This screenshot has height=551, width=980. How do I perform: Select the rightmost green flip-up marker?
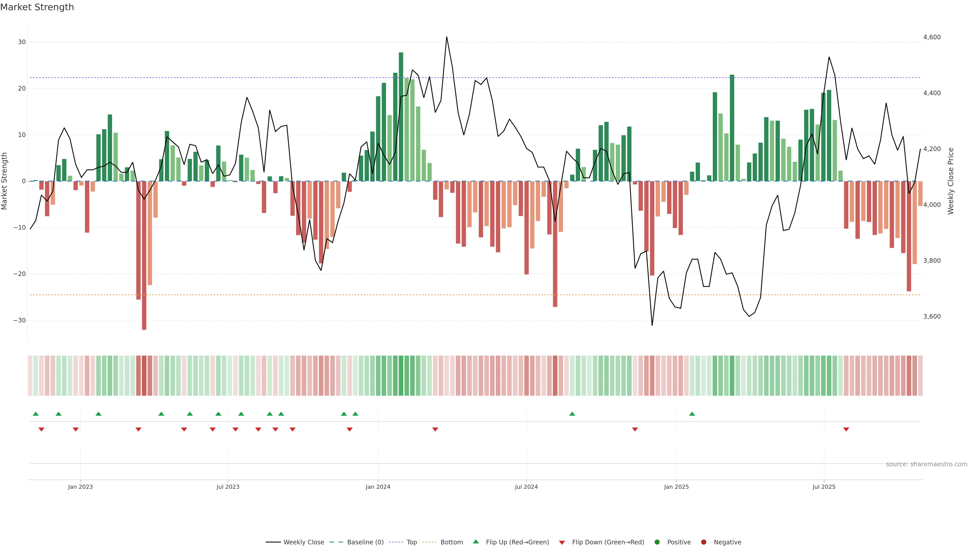pyautogui.click(x=692, y=414)
